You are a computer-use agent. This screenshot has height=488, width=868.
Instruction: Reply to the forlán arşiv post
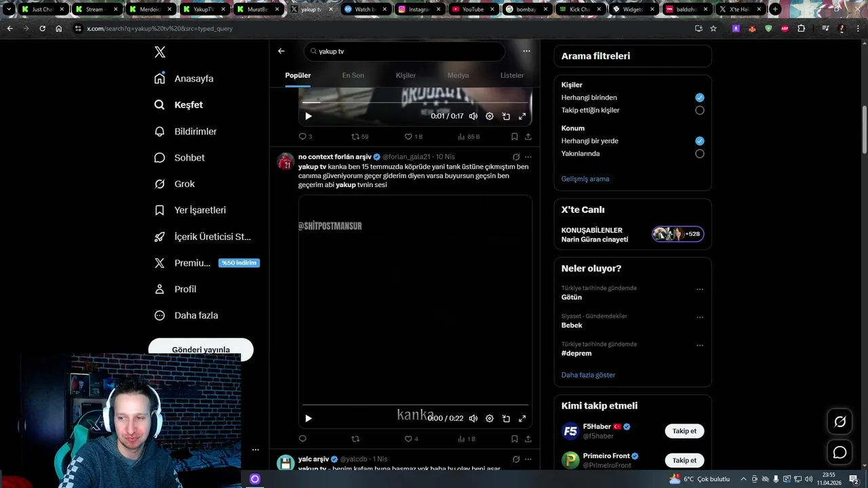click(x=302, y=439)
